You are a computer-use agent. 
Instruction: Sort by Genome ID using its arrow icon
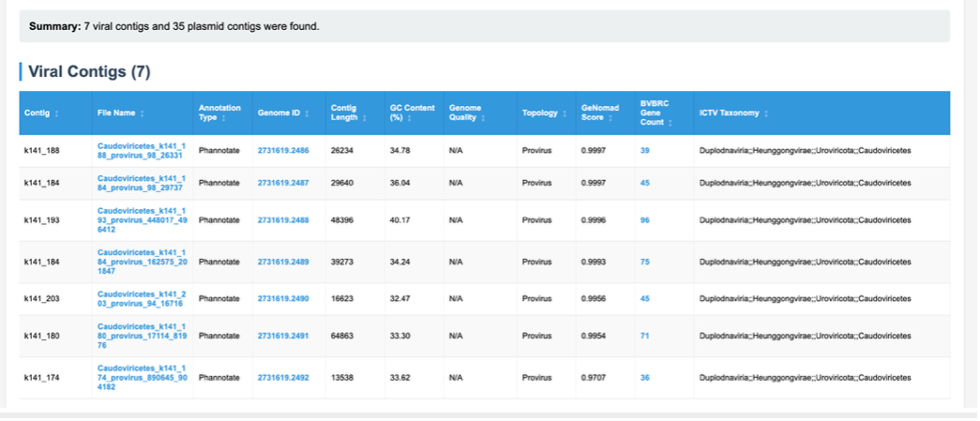coord(309,113)
